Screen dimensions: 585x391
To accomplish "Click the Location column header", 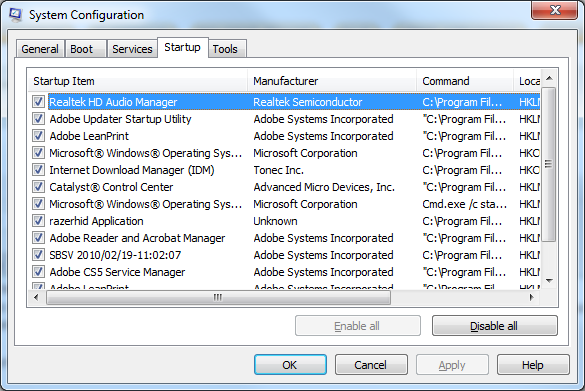I will tap(527, 81).
